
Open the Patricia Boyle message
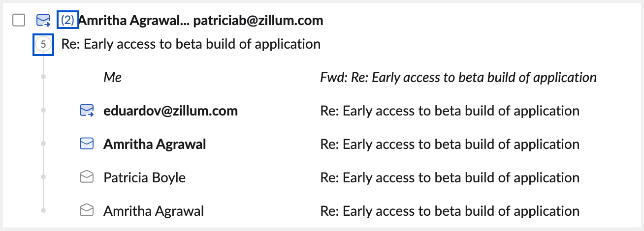click(144, 177)
